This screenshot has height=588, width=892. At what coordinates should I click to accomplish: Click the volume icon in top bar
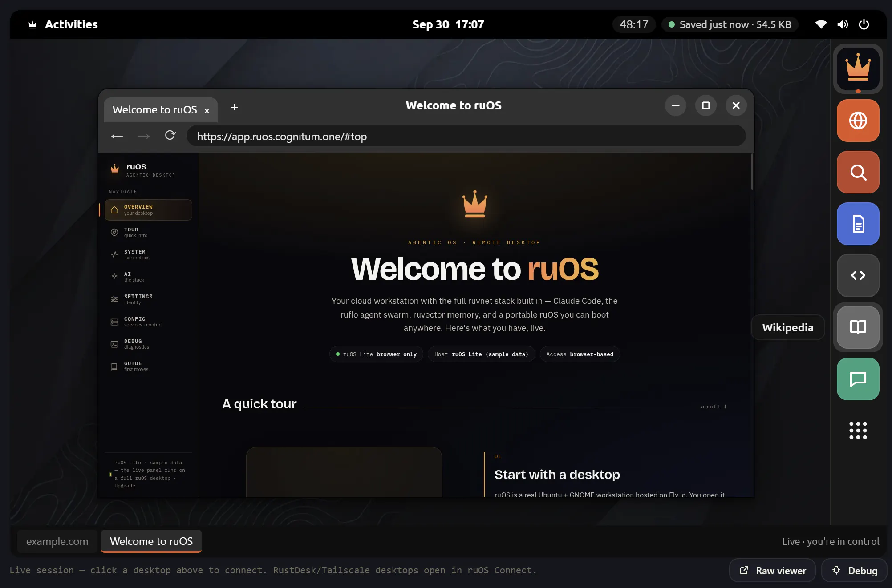point(842,24)
